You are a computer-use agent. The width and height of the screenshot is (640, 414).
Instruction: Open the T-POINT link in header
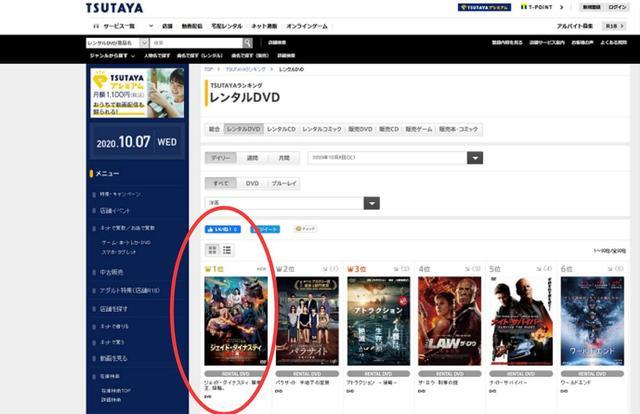(x=537, y=7)
